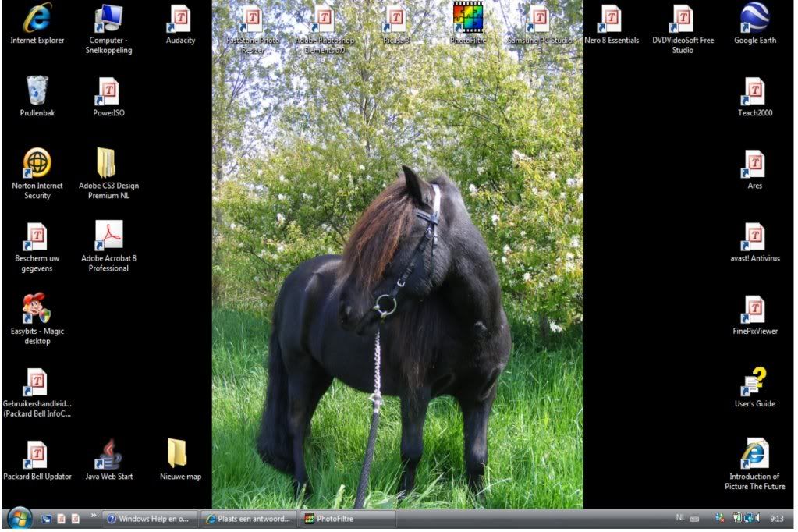
Task: Open the Java Web Start shortcut
Action: pyautogui.click(x=108, y=454)
